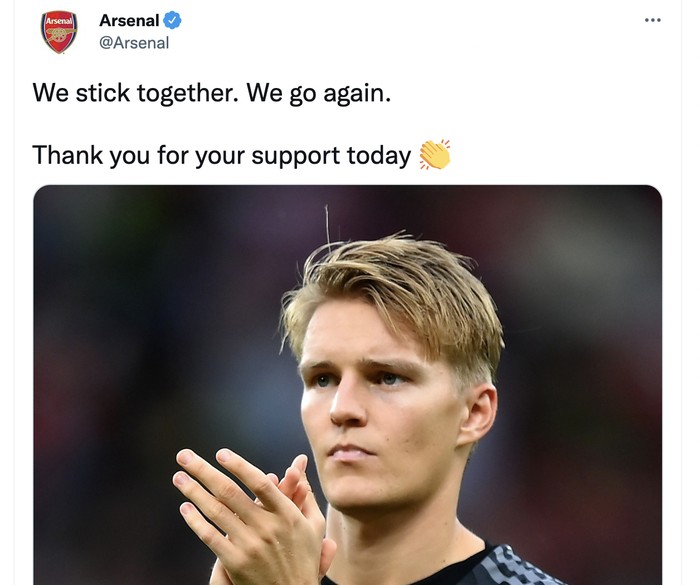Click the "Thank you for your" text

136,156
